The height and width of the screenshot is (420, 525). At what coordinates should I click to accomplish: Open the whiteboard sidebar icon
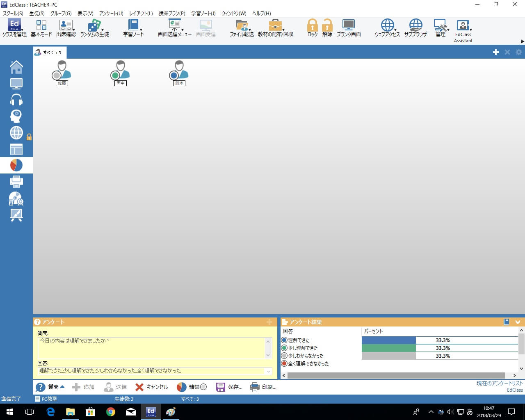click(x=16, y=215)
